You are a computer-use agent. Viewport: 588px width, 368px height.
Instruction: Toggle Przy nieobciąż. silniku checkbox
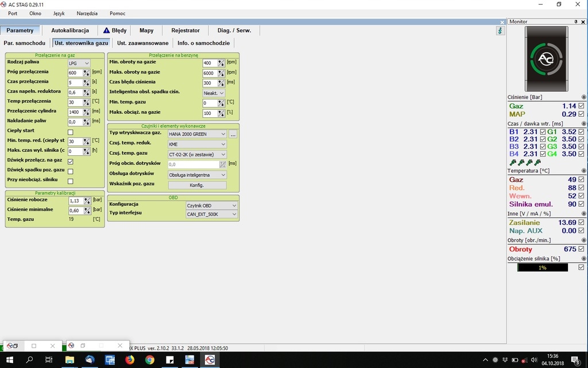coord(71,181)
